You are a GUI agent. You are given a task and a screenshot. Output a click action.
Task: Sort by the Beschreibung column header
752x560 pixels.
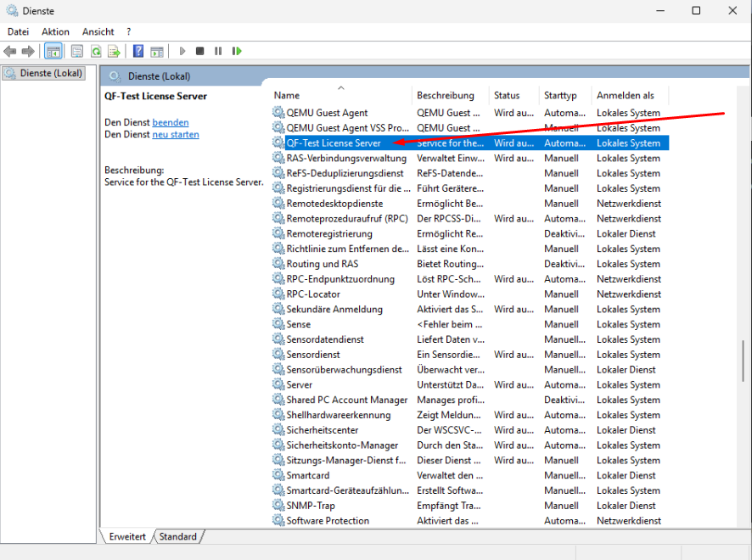pyautogui.click(x=451, y=95)
